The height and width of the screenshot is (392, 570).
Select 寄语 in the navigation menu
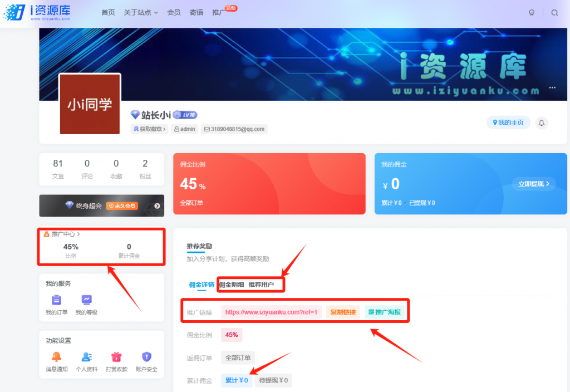196,12
